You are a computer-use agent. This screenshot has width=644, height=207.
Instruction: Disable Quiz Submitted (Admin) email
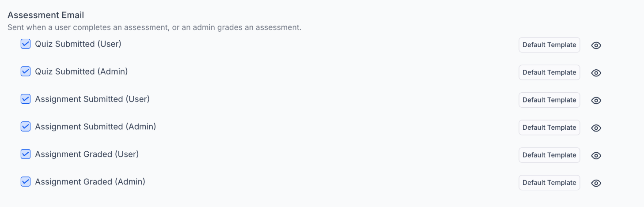click(26, 71)
